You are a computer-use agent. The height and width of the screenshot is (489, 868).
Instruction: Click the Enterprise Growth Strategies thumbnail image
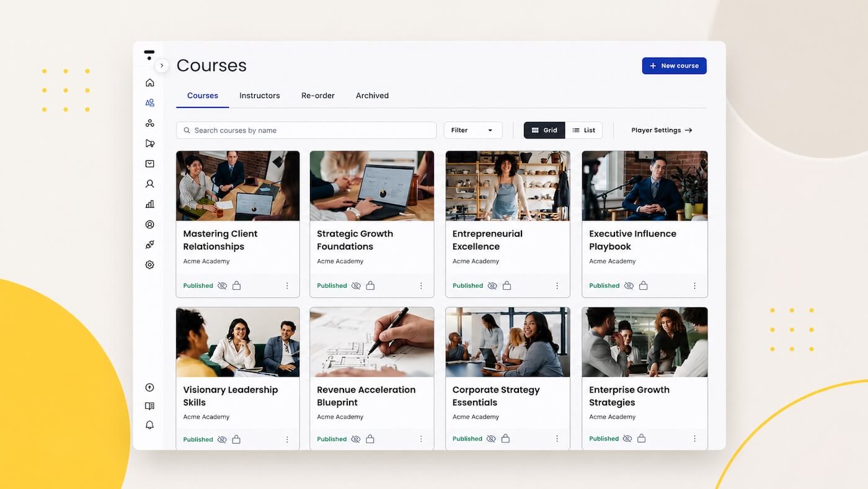(x=645, y=342)
